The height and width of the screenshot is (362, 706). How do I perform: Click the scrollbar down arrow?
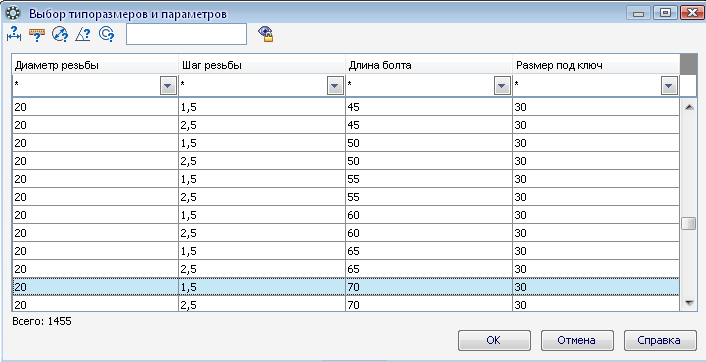point(688,303)
